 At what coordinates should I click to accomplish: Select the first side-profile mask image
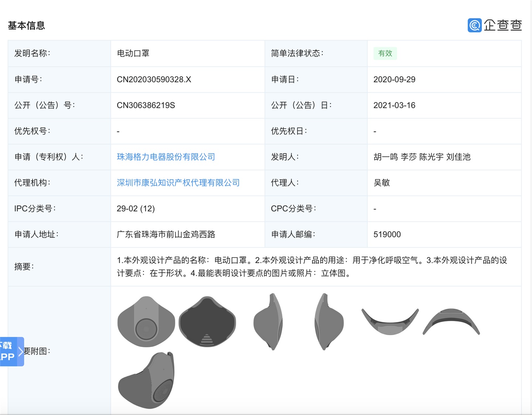(x=269, y=322)
